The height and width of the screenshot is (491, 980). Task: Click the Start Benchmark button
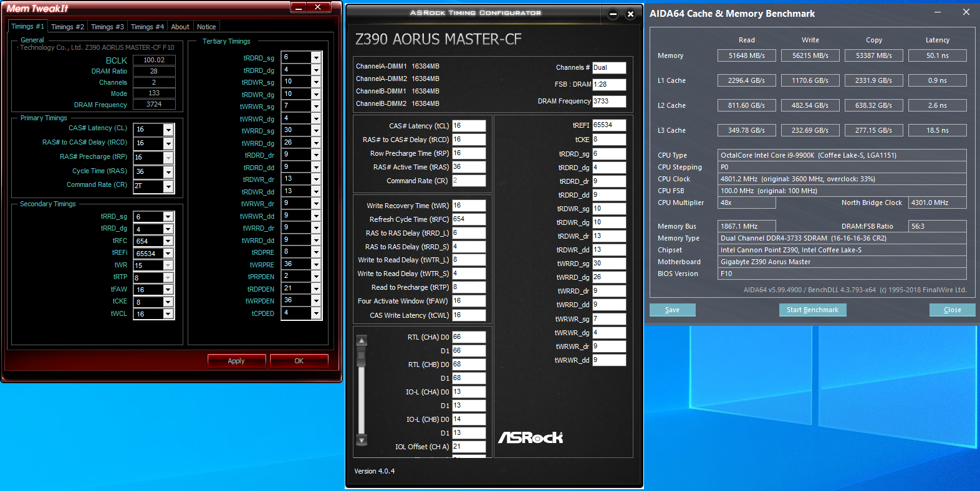812,310
